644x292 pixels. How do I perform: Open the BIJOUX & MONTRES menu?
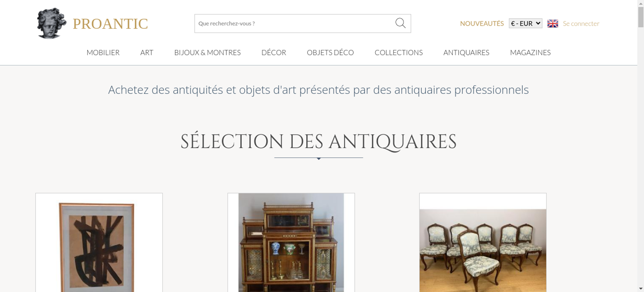[x=207, y=52]
